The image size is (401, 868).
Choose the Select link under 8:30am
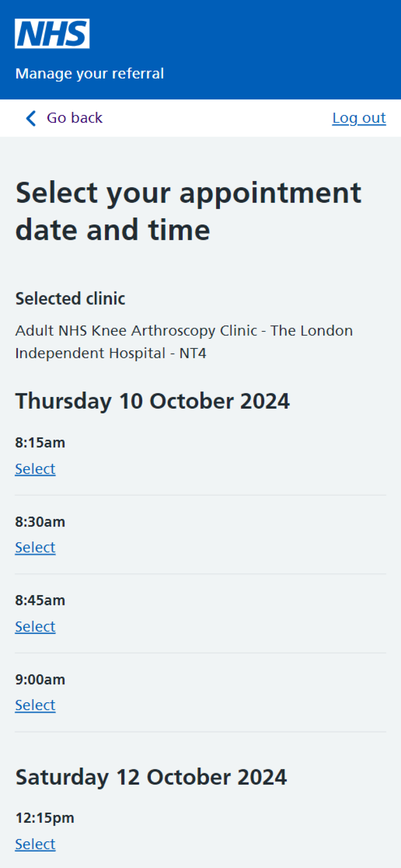tap(35, 547)
